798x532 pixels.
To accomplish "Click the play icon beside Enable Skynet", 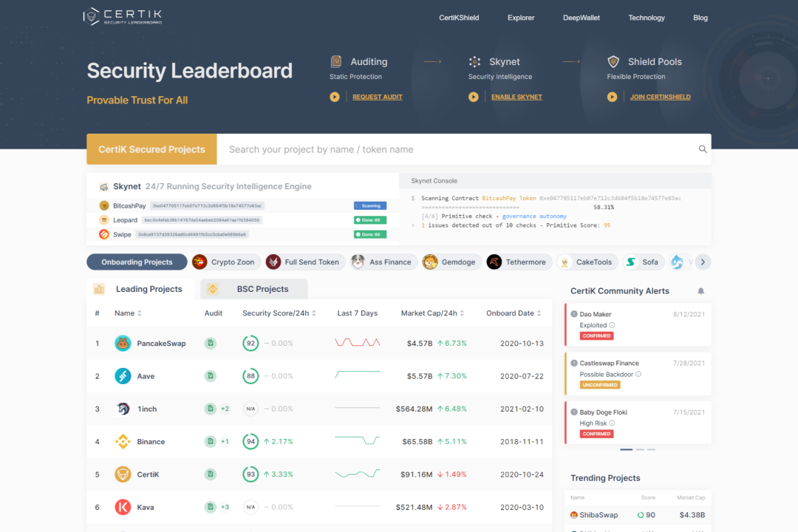I will click(474, 97).
